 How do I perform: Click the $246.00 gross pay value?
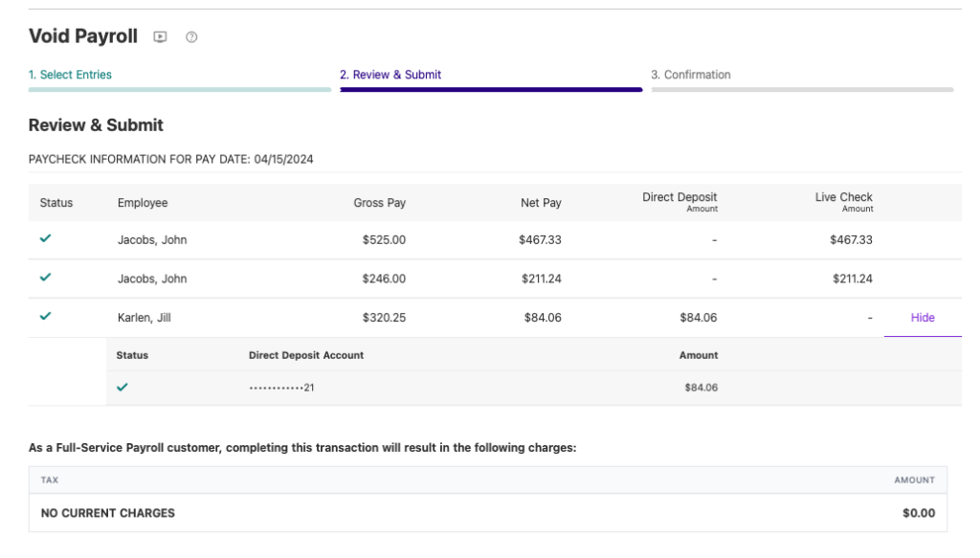384,279
